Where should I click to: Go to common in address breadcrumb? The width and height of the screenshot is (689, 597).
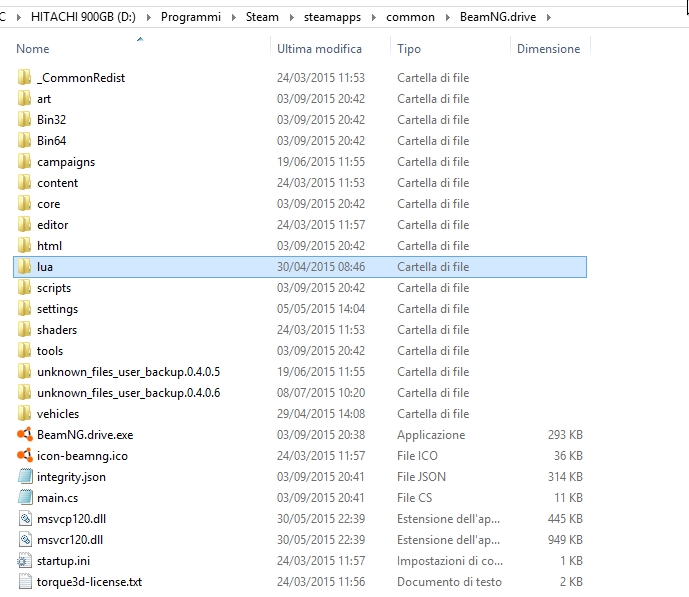pos(410,17)
